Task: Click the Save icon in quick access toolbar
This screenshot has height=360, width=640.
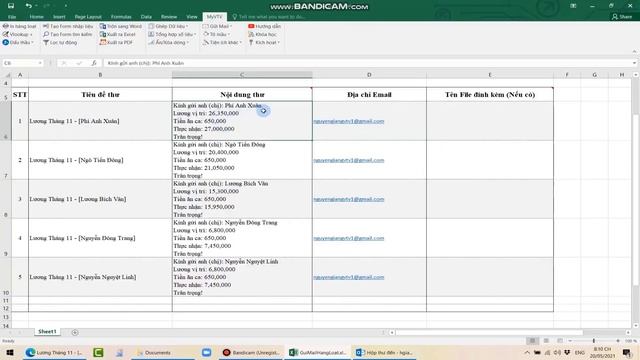Action: [11, 6]
